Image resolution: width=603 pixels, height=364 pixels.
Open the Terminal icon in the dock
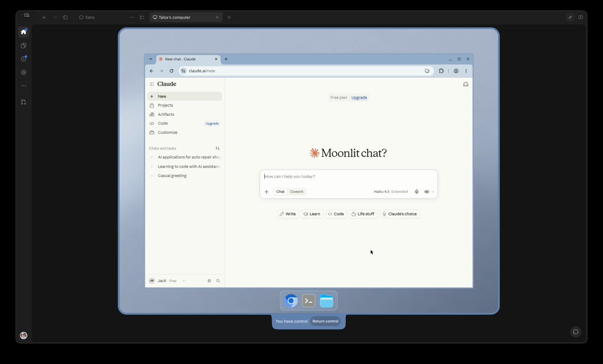pyautogui.click(x=309, y=301)
